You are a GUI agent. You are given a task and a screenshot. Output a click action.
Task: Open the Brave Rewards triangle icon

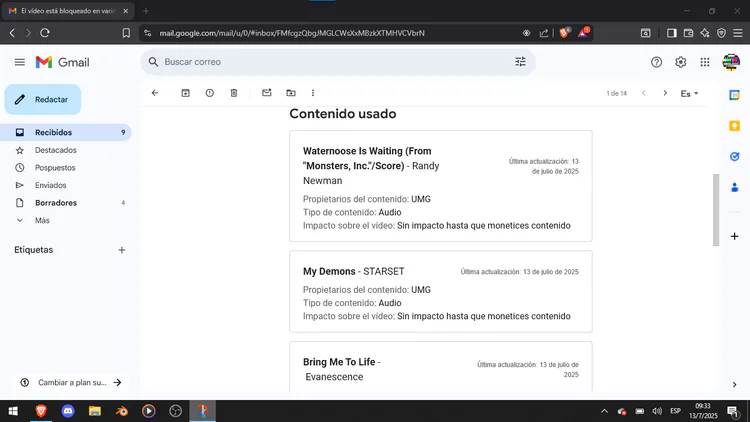[x=584, y=33]
